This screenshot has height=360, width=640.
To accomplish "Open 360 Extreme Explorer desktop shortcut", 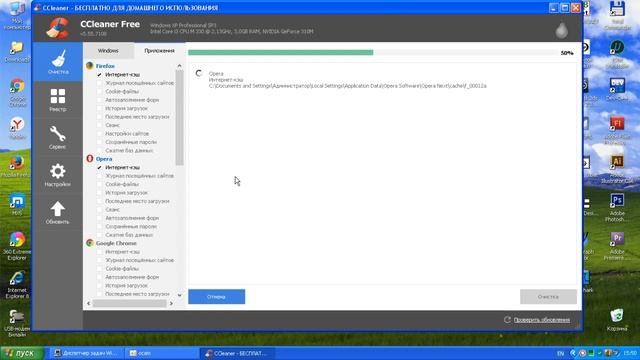I will click(x=17, y=246).
